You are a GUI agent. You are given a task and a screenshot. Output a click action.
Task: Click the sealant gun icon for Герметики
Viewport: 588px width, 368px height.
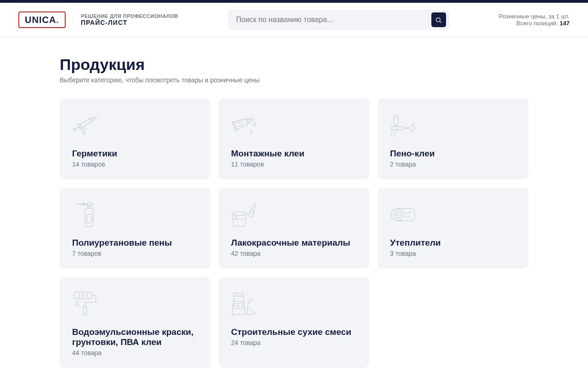click(x=85, y=125)
